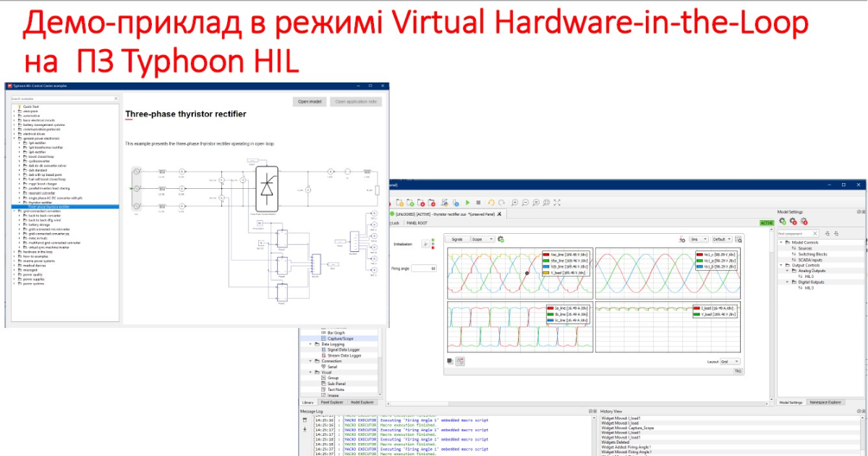The width and height of the screenshot is (868, 456).
Task: Open scope settings gear next to Scope dropdown
Action: point(501,239)
